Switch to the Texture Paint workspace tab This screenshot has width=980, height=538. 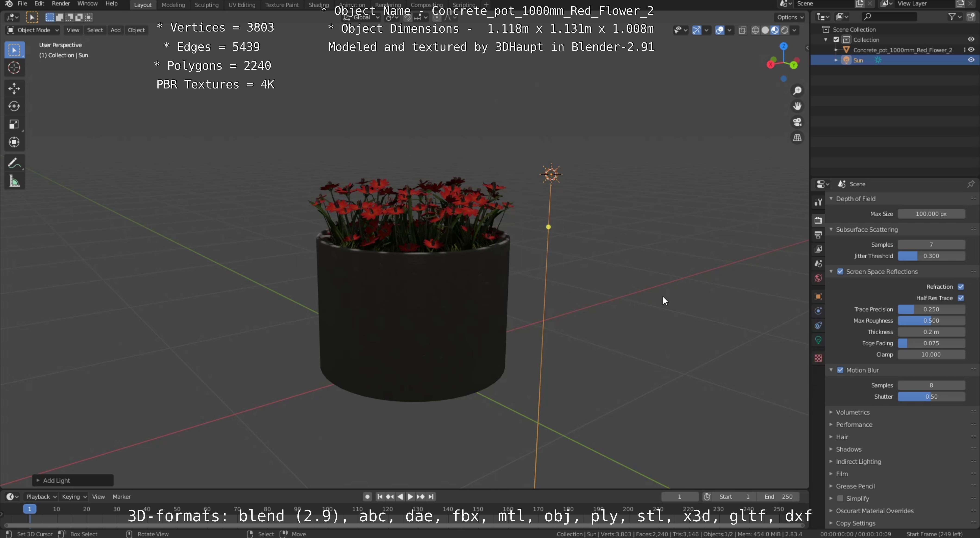tap(282, 5)
